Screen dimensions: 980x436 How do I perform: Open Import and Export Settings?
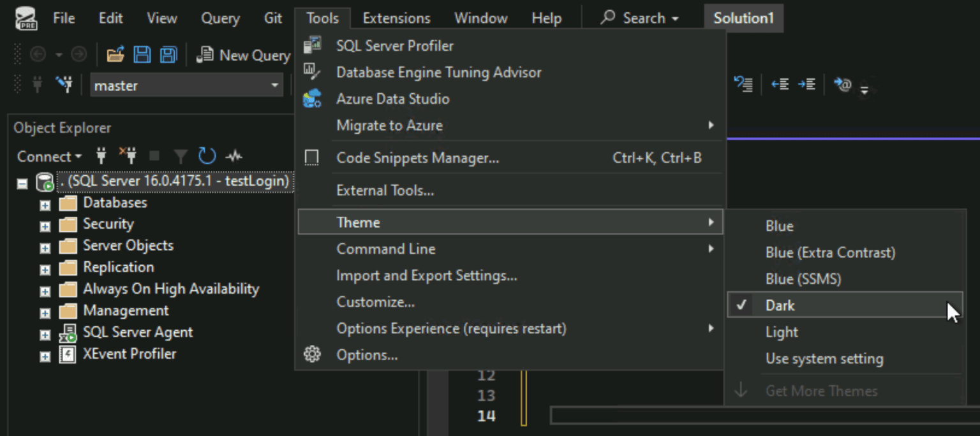pyautogui.click(x=427, y=275)
